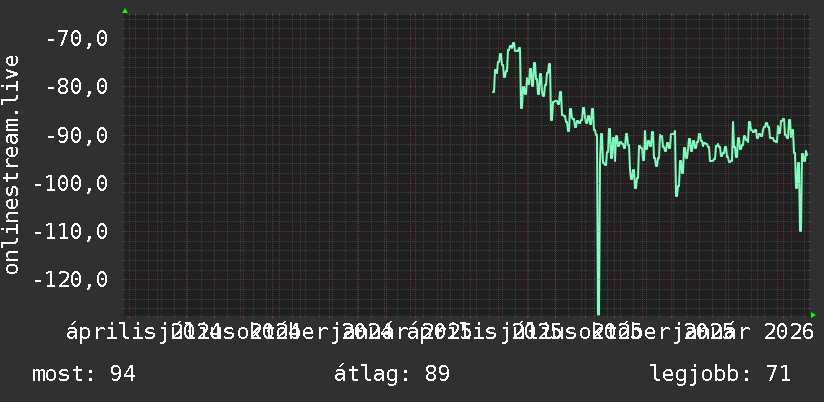Select the -70,0 axis label

click(77, 38)
